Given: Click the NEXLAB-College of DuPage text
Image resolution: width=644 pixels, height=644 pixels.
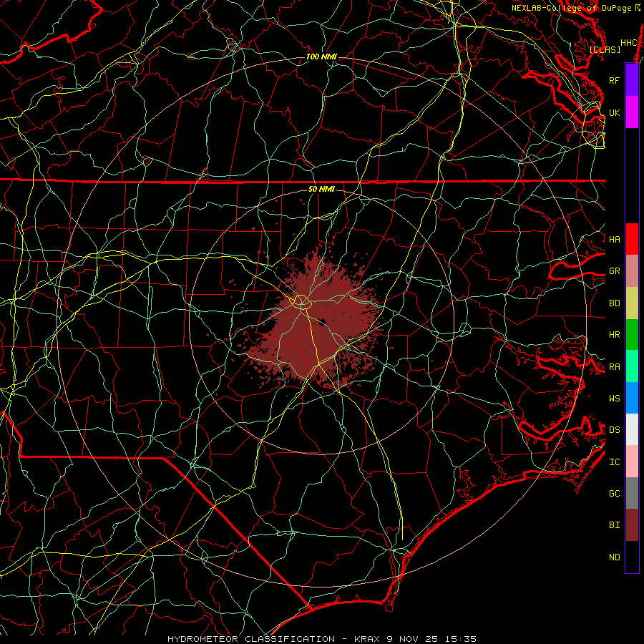Looking at the screenshot, I should coord(571,8).
